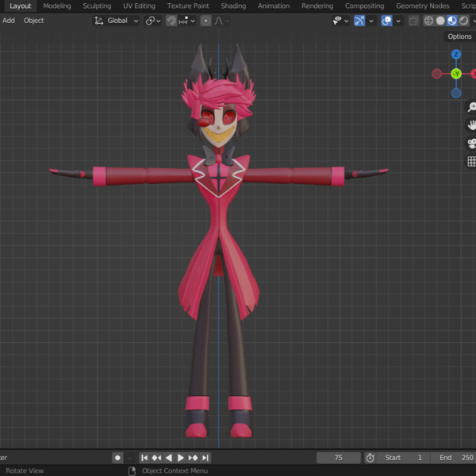Open the Add menu
Viewport: 476px width, 476px height.
[9, 21]
